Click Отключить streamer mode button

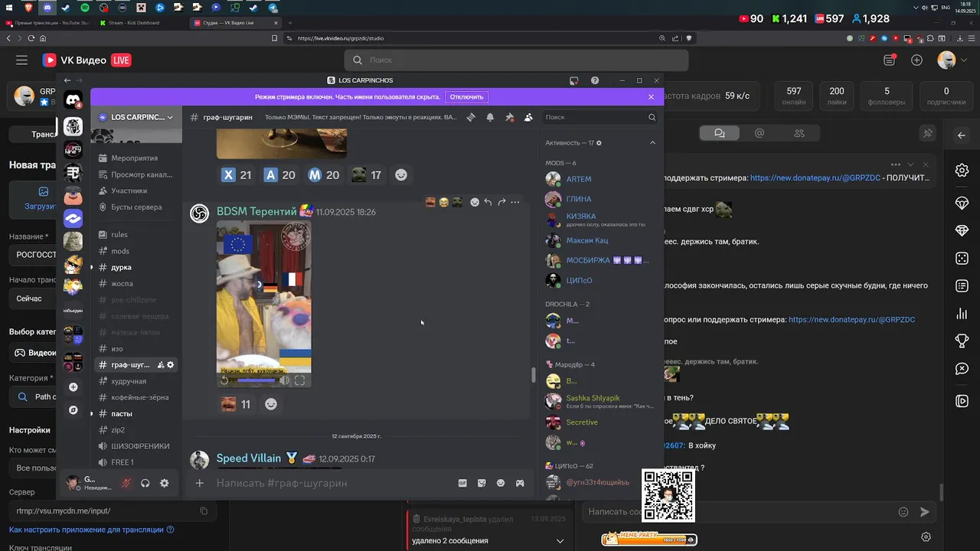tap(466, 97)
